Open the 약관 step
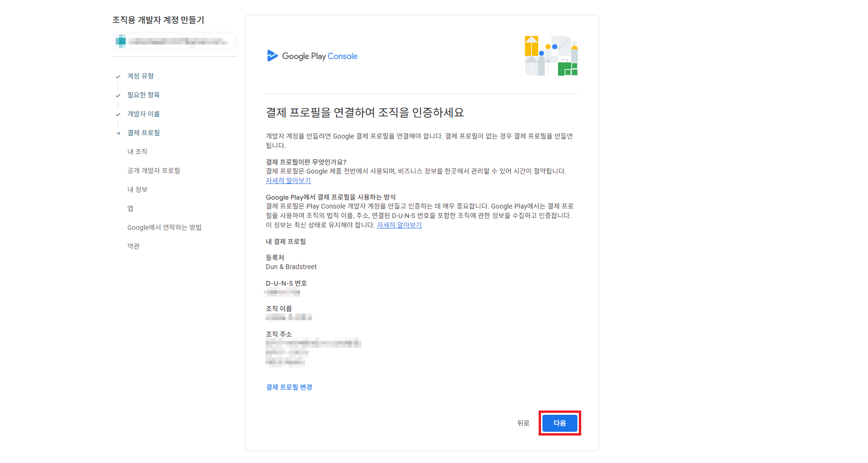The width and height of the screenshot is (868, 463). [133, 246]
